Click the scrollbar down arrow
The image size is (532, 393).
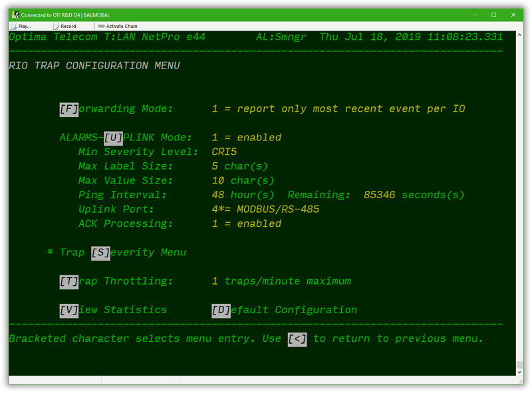click(519, 372)
